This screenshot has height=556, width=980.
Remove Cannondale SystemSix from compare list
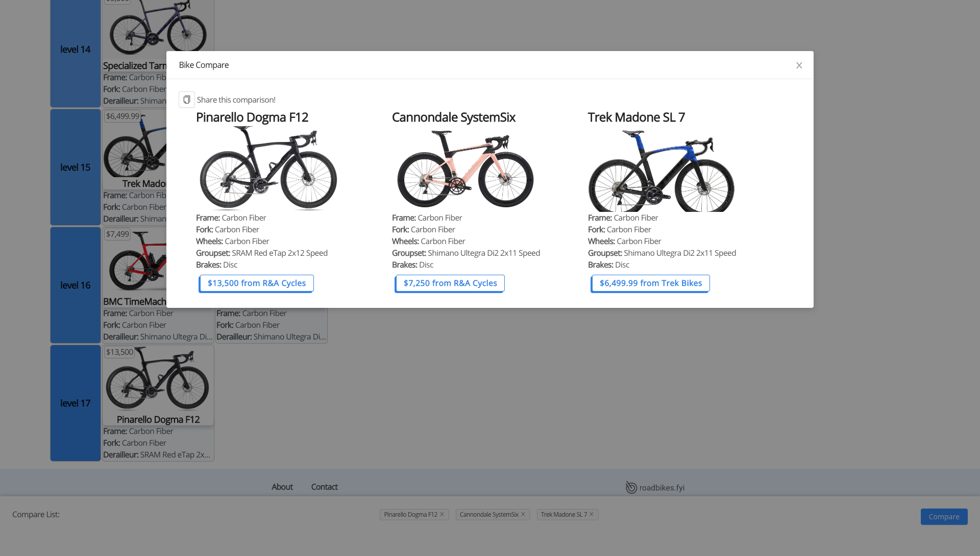click(x=523, y=514)
